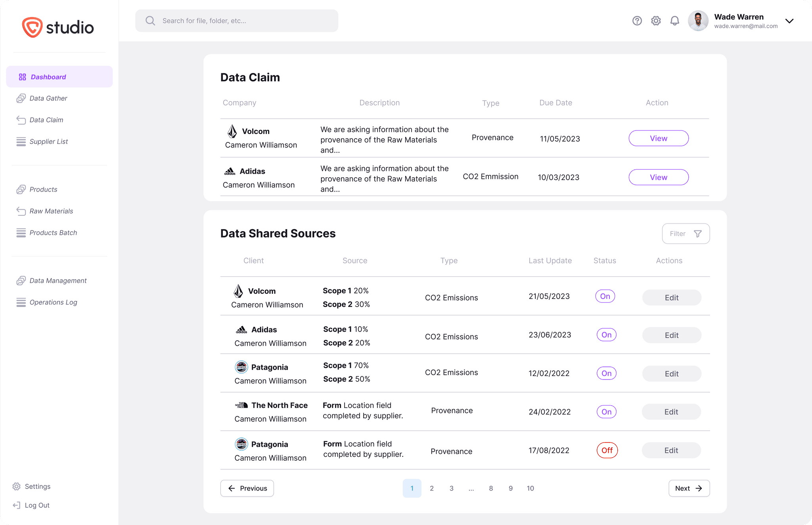The width and height of the screenshot is (812, 525).
Task: Toggle Volcom CO2 Emissions status On
Action: 605,296
